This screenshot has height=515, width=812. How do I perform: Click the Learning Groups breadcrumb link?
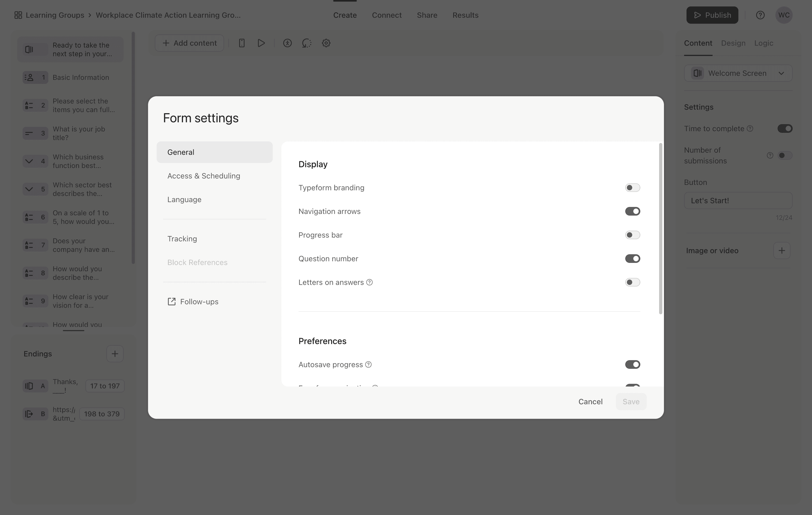[x=55, y=15]
